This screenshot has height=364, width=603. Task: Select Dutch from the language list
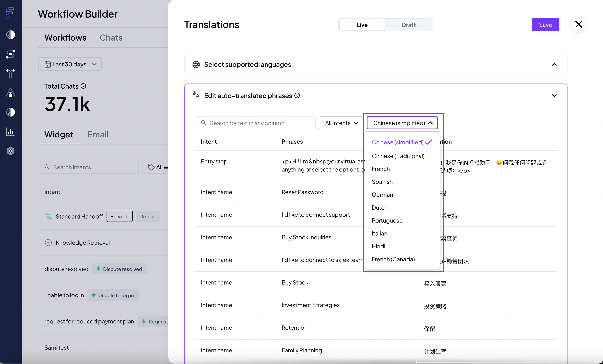click(380, 208)
